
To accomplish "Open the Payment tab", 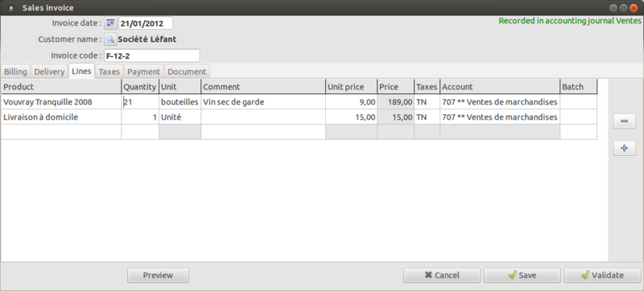I will coord(144,72).
